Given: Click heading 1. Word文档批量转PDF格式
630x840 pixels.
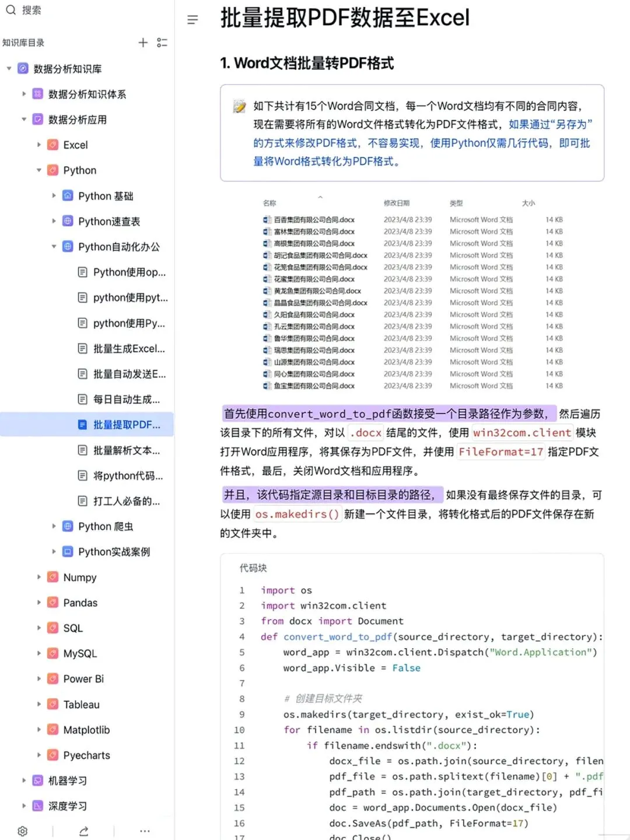Looking at the screenshot, I should (x=307, y=63).
